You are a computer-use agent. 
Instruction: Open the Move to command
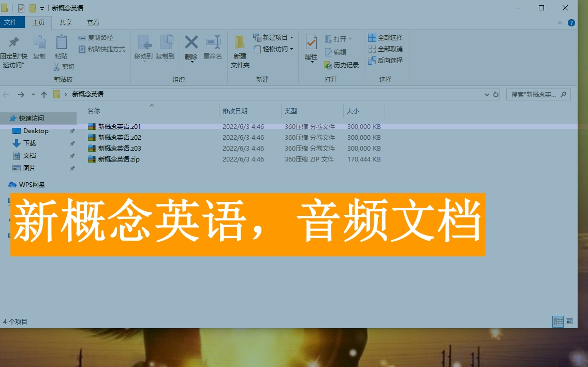point(143,48)
